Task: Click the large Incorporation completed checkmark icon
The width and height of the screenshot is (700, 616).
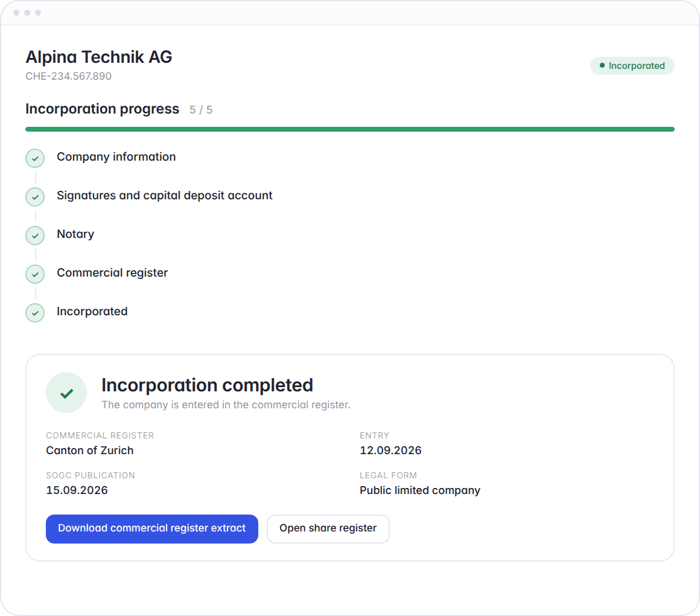Action: [x=66, y=393]
